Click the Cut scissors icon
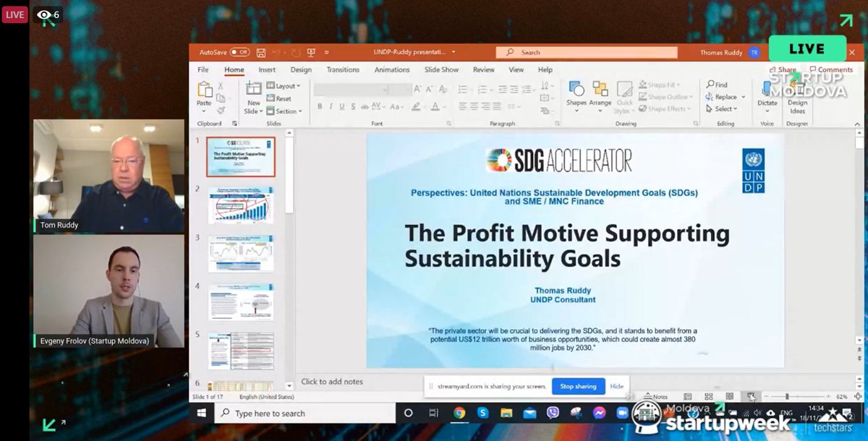The width and height of the screenshot is (868, 441). [222, 85]
